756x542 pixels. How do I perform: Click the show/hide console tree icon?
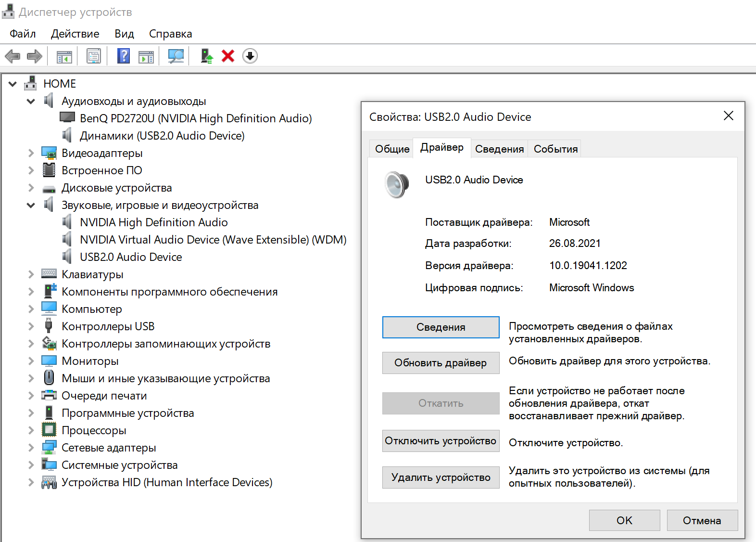tap(64, 56)
